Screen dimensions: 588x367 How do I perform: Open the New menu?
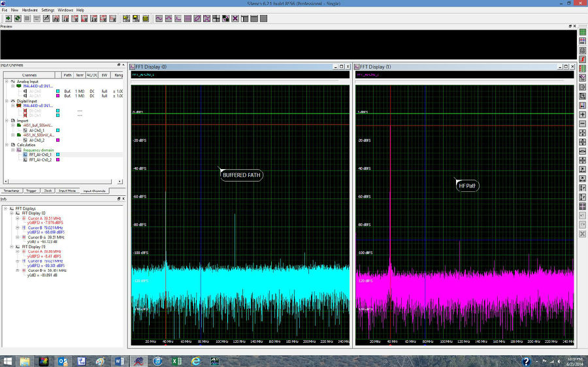click(x=14, y=10)
